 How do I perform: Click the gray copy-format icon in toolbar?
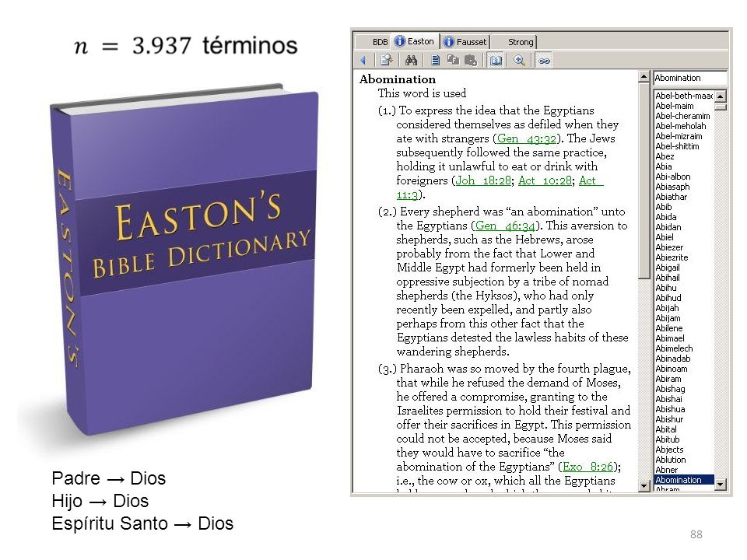coord(453,60)
